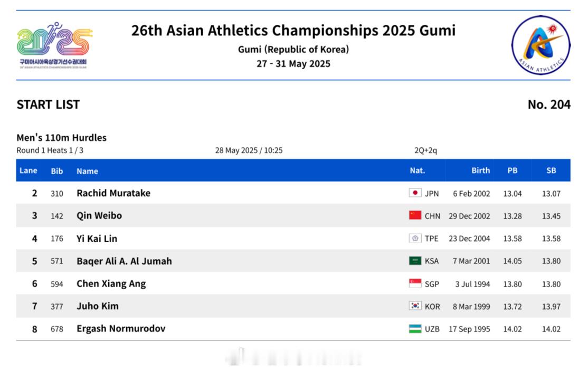Click the China flag icon
This screenshot has height=371, width=588.
click(415, 215)
